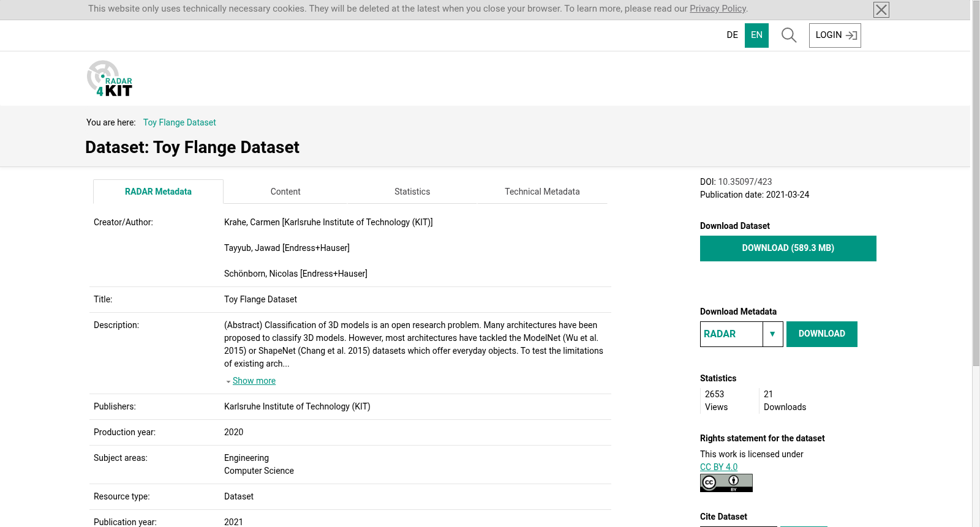Switch to the Content tab
Screen dimensions: 980x527
tap(285, 192)
